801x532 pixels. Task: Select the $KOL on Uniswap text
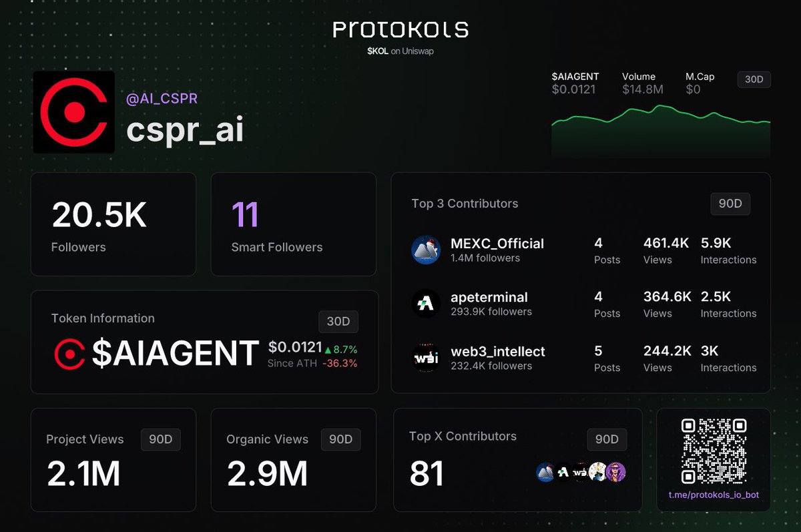[400, 51]
